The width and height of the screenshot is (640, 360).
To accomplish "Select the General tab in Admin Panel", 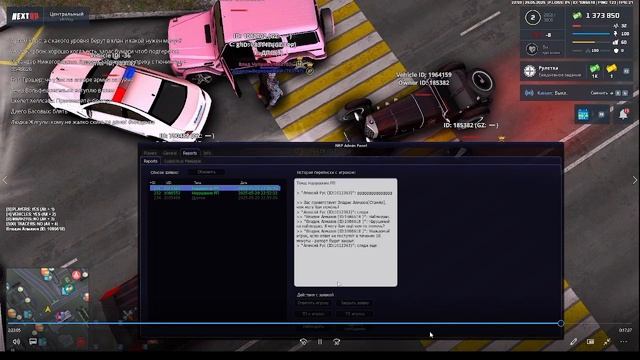I will (170, 153).
